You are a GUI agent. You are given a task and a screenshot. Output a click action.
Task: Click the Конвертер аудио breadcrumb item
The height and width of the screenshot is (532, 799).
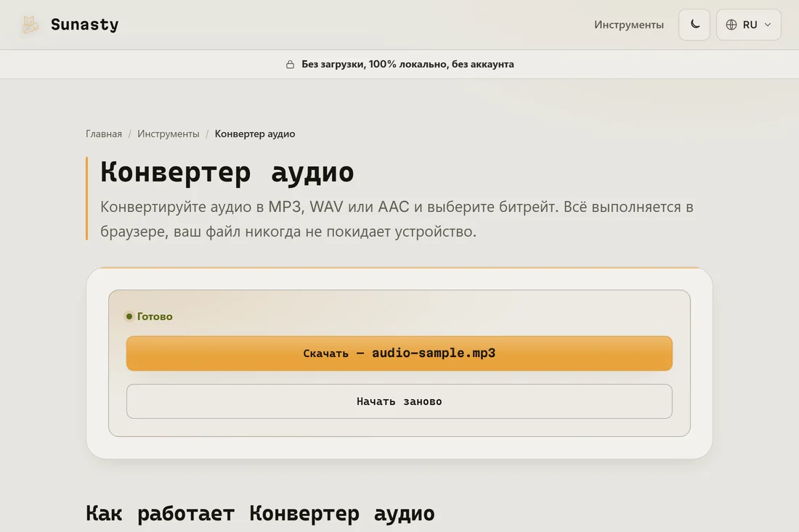coord(255,134)
